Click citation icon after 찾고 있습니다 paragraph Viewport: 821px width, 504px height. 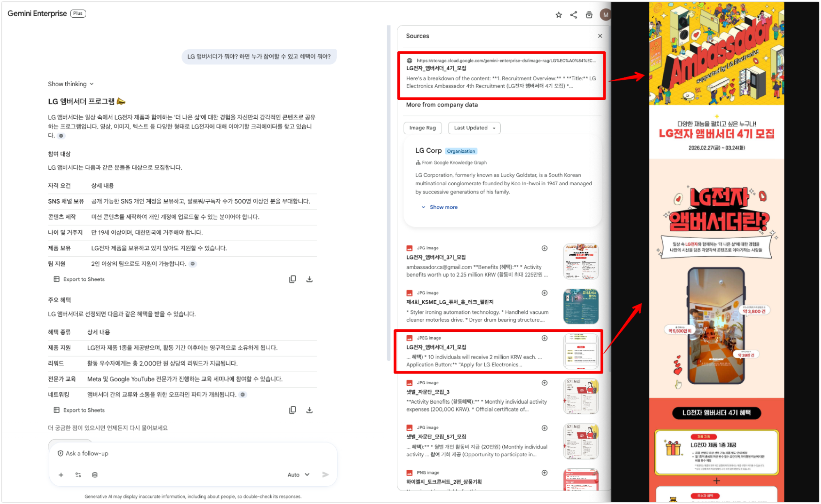point(61,136)
